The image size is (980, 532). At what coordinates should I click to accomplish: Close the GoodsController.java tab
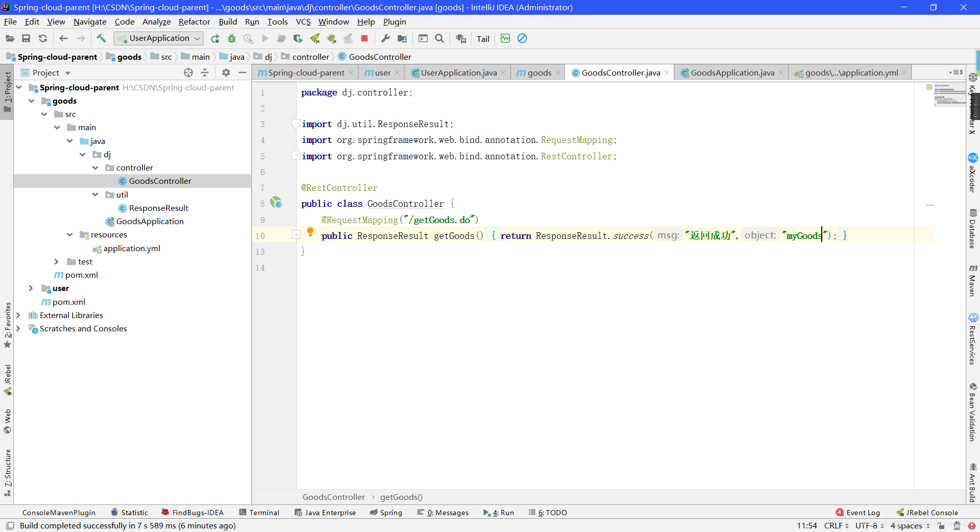667,72
